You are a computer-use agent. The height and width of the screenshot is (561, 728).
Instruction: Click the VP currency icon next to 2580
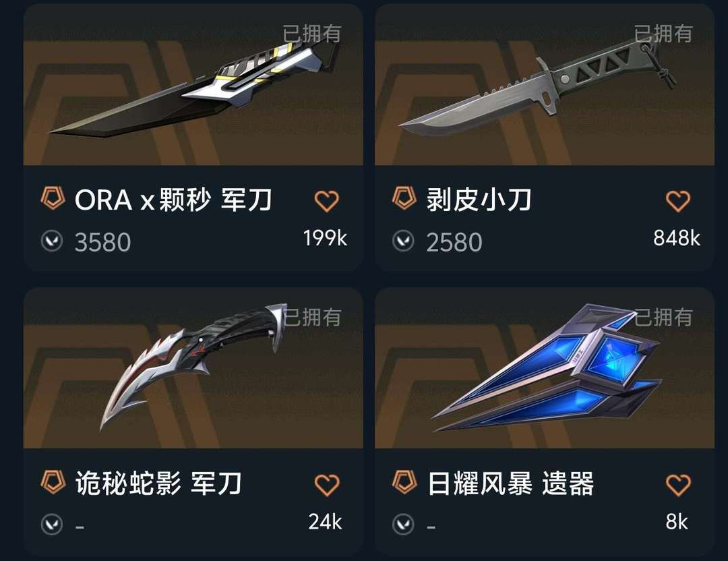(x=403, y=241)
